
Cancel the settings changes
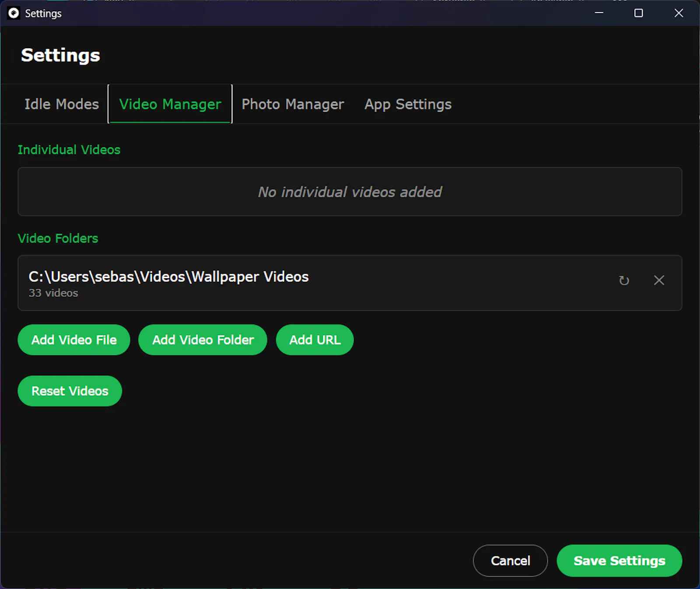pos(511,561)
